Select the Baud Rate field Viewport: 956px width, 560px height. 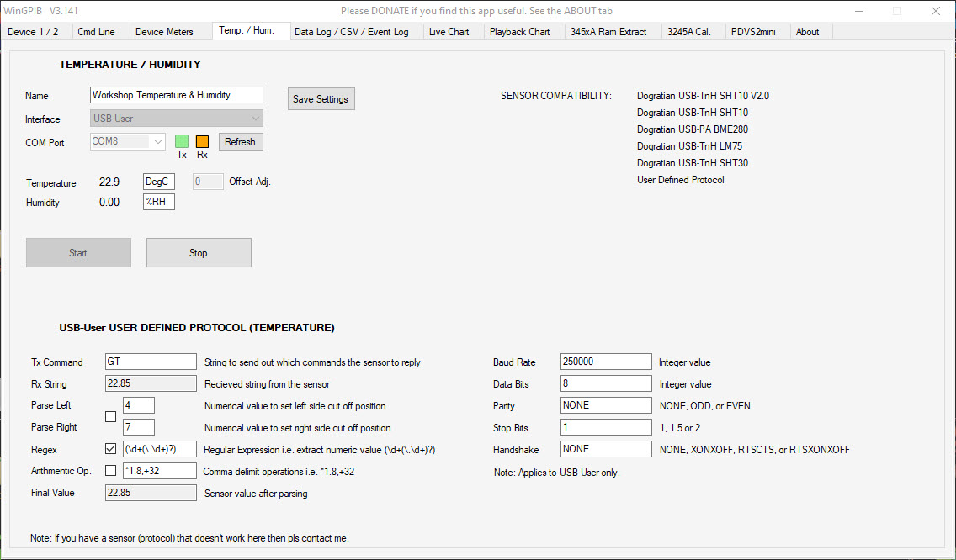coord(606,362)
